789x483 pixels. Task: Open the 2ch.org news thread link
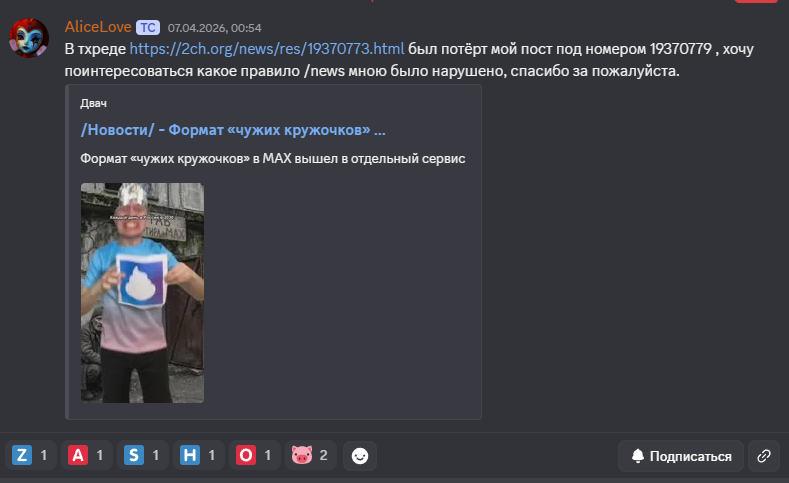pos(267,49)
